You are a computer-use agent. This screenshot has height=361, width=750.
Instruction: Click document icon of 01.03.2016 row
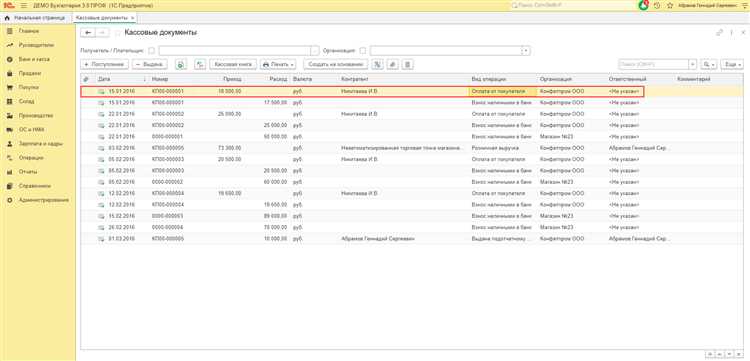click(x=101, y=239)
